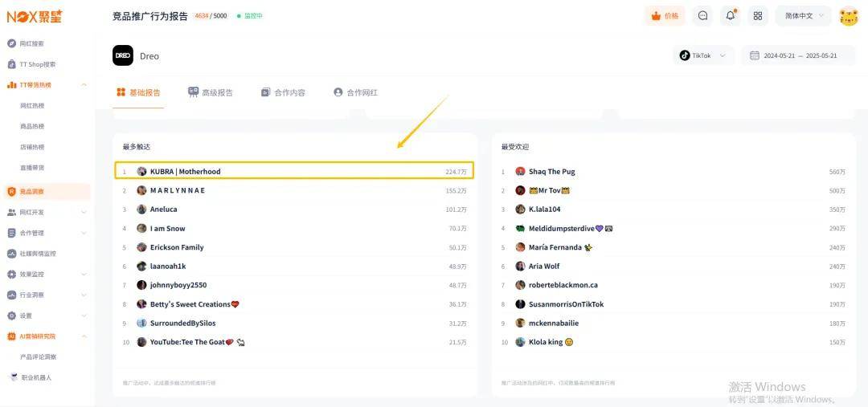Click the 2024-05-21 start date field
The image size is (868, 407).
click(779, 55)
